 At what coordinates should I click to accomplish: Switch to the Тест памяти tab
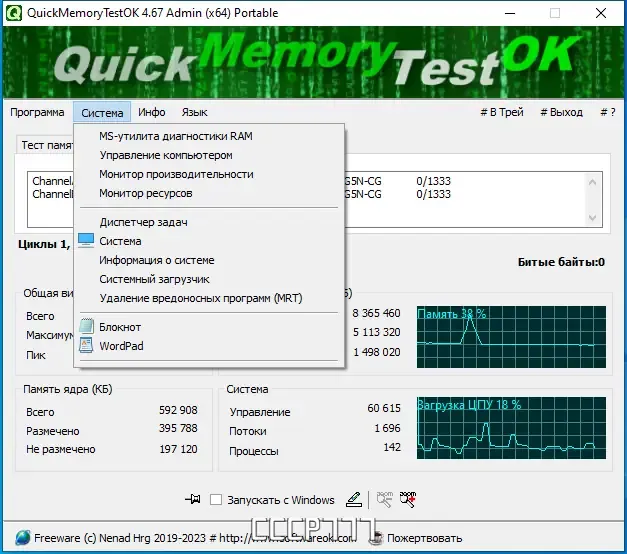(46, 145)
